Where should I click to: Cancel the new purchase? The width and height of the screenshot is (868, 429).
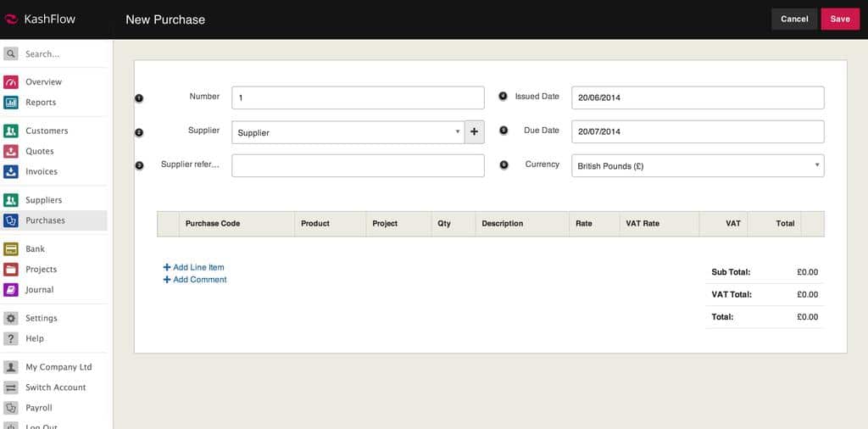(794, 19)
